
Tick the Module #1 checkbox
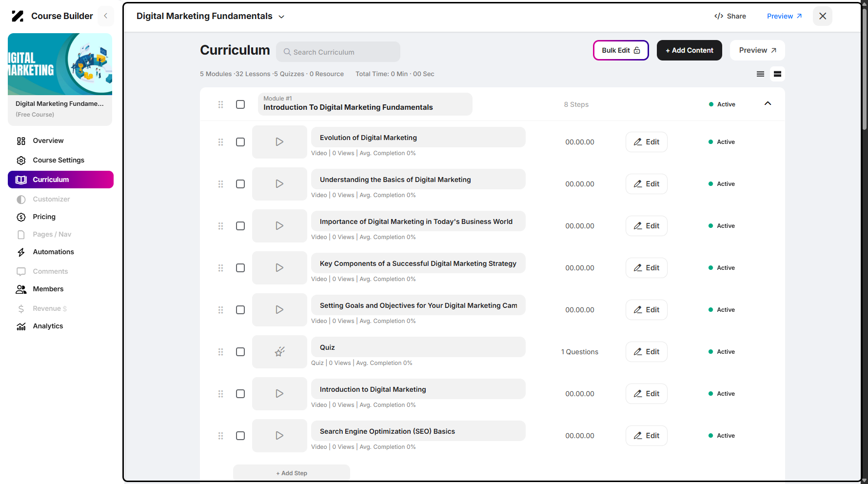pos(240,104)
